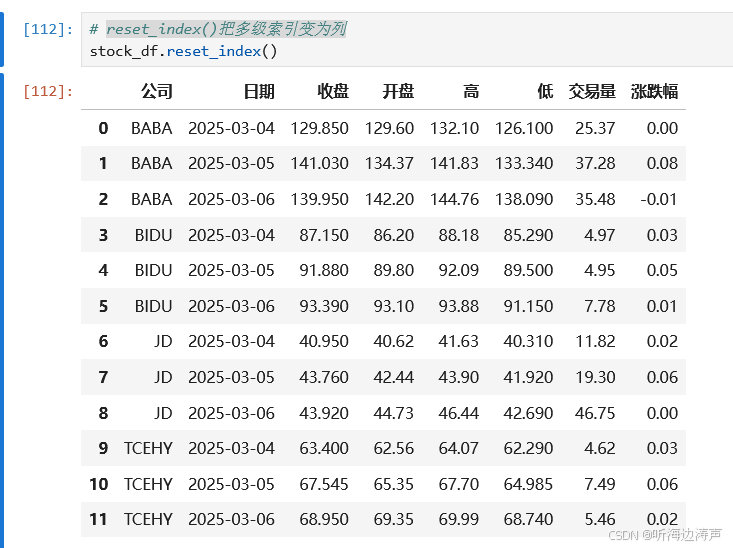The height and width of the screenshot is (548, 733).
Task: Click high value 46.44
Action: click(x=459, y=413)
